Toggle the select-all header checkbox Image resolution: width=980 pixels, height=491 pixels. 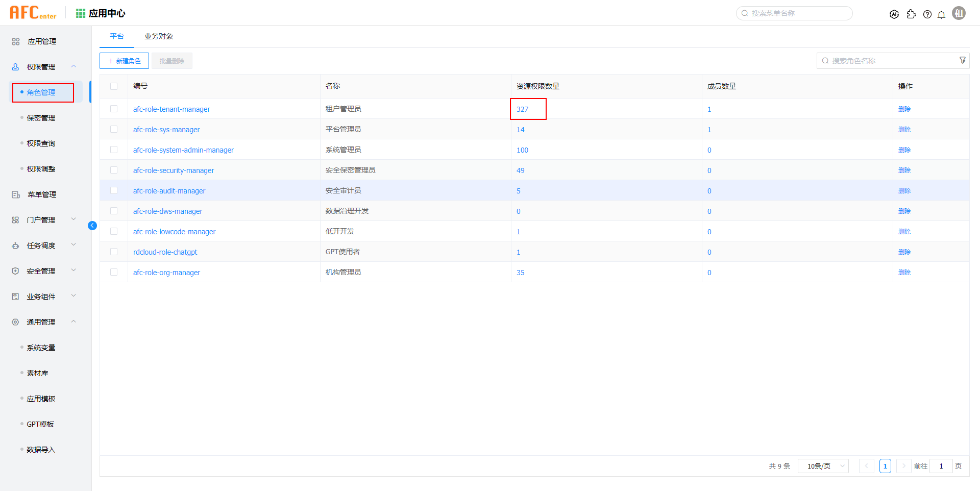pyautogui.click(x=114, y=86)
